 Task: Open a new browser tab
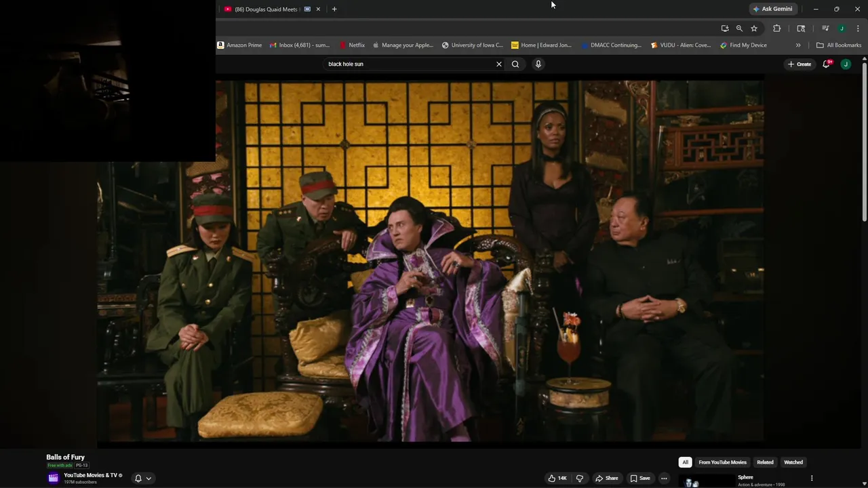pos(334,9)
